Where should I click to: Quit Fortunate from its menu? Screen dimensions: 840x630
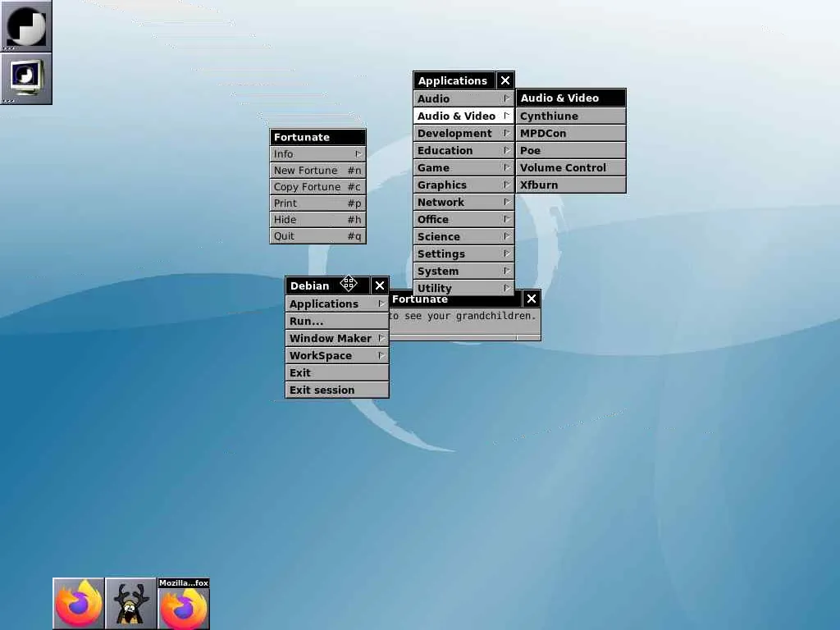[x=317, y=235]
